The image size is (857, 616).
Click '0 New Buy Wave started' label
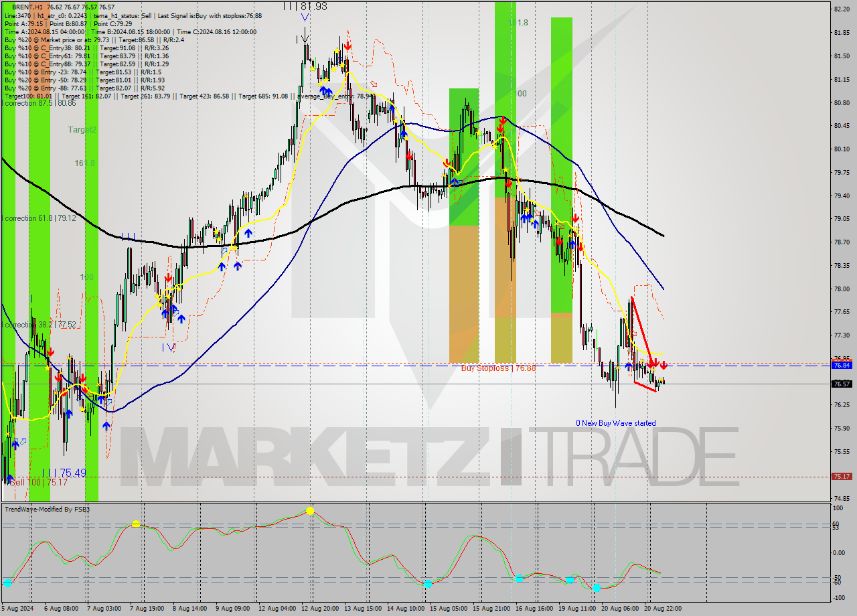[616, 423]
